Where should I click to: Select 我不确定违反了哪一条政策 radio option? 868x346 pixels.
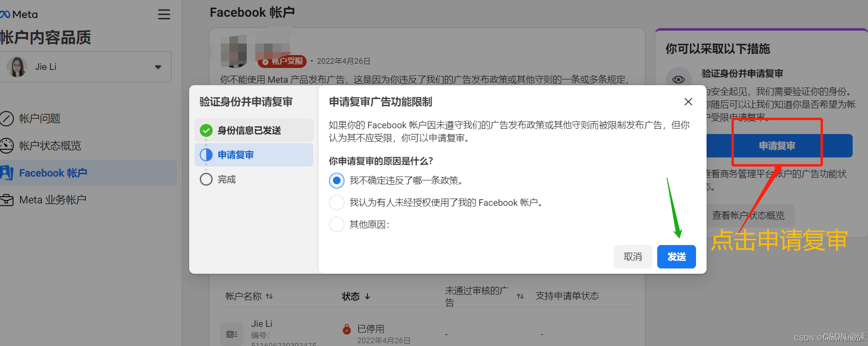(337, 180)
